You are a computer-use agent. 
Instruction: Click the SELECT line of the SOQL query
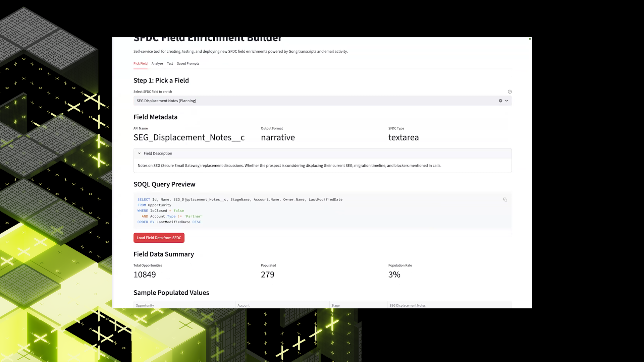point(240,199)
